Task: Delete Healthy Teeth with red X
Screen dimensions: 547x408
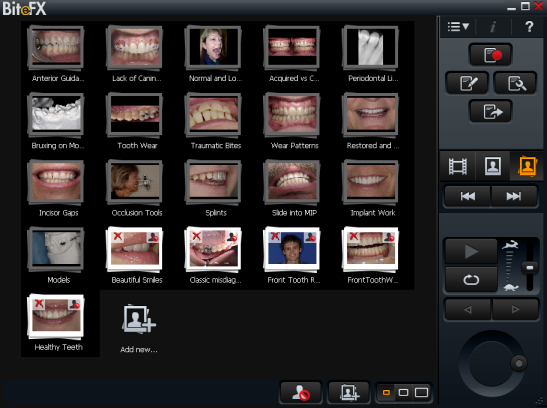Action: [39, 303]
